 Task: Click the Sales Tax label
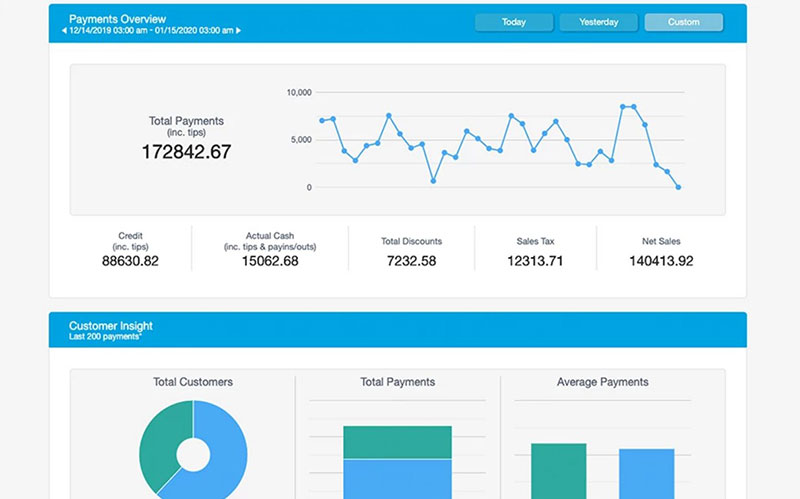pos(535,241)
